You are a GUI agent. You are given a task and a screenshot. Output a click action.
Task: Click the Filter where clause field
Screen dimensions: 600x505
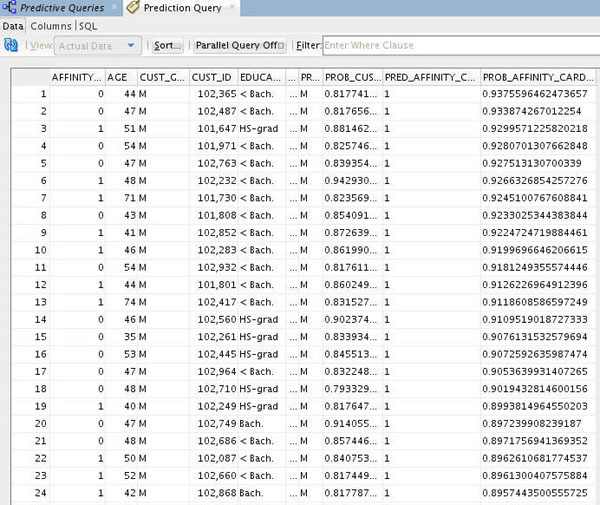pos(461,46)
